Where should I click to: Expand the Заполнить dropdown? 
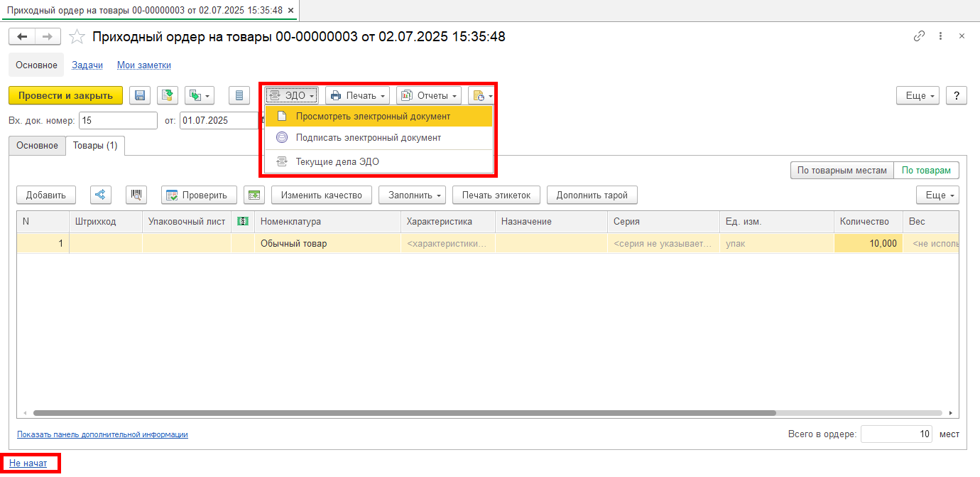[x=412, y=195]
